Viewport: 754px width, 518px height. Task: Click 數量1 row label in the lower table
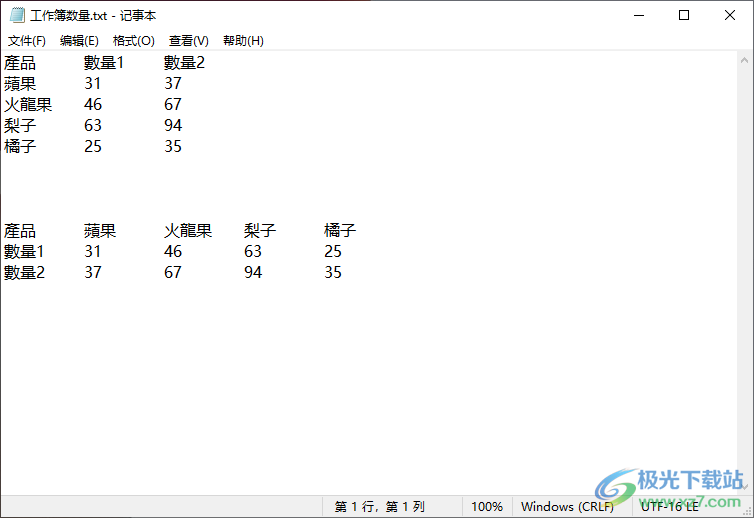[x=24, y=252]
